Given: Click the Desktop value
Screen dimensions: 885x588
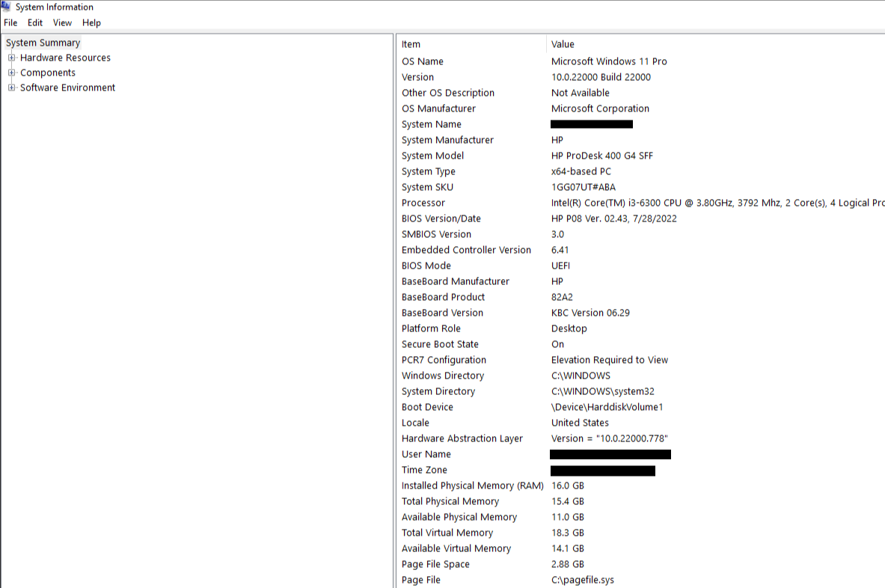Looking at the screenshot, I should (x=569, y=328).
